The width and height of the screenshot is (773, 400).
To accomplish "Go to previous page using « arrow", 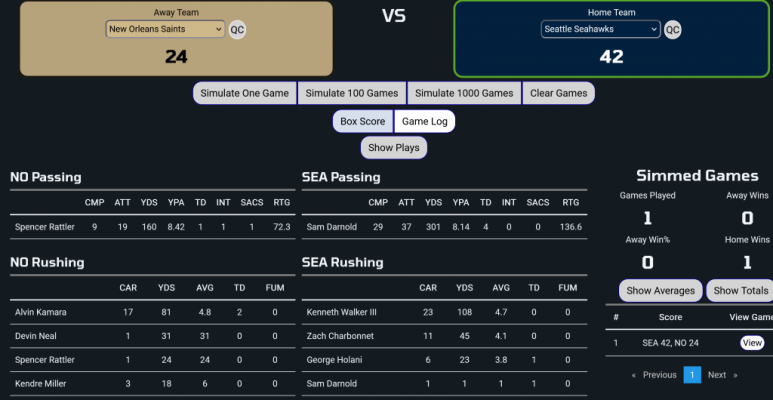I will [x=633, y=375].
